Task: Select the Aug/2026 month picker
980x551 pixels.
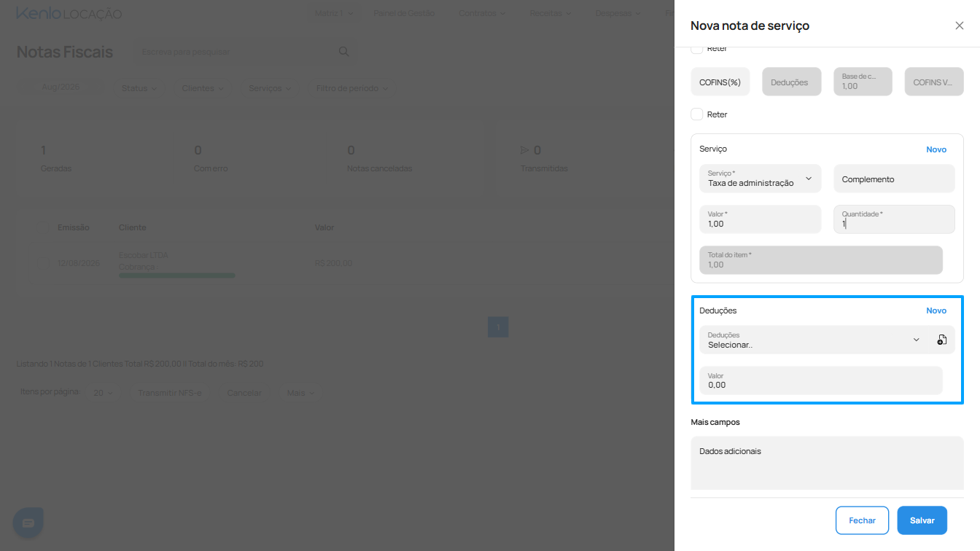Action: [61, 87]
